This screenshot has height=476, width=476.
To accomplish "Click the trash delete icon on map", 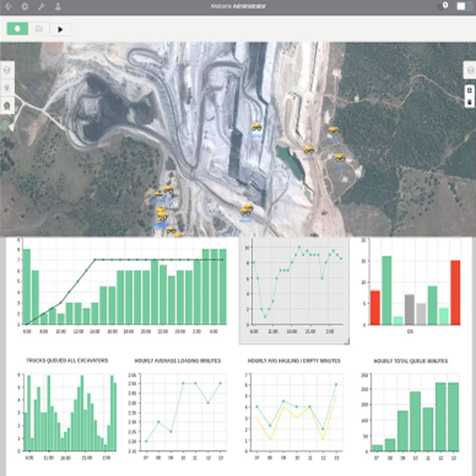I will pyautogui.click(x=469, y=102).
